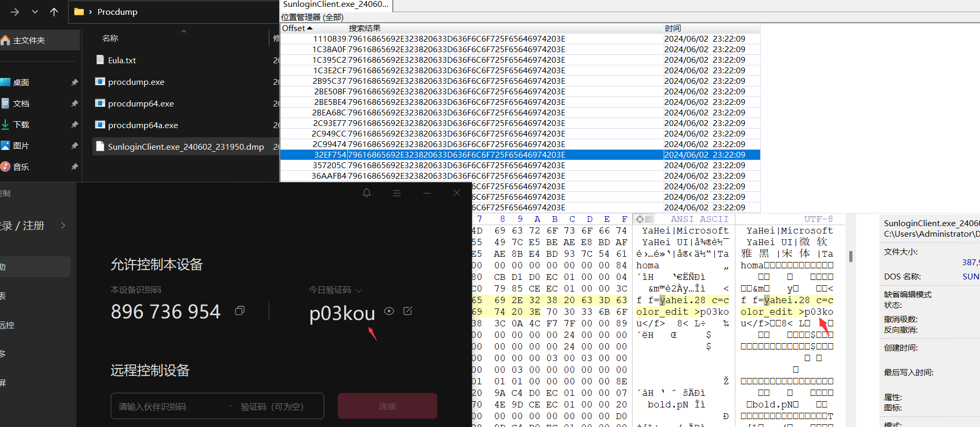The image size is (980, 427).
Task: Select the procdump64a.exe file icon
Action: (x=100, y=125)
